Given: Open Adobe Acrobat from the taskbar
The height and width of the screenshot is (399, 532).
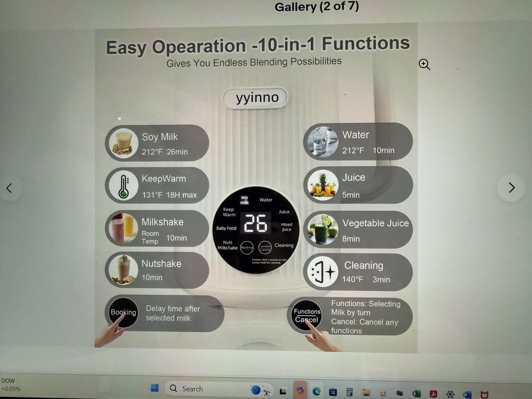Looking at the screenshot, I should tap(433, 394).
